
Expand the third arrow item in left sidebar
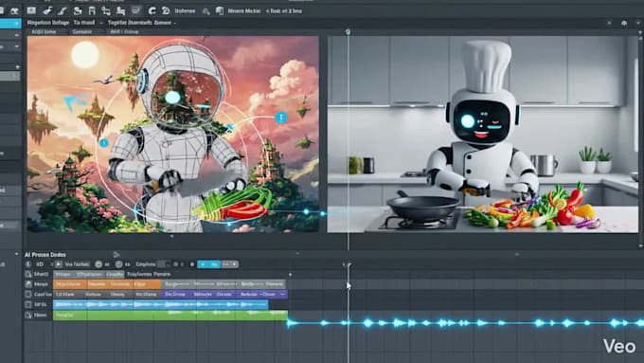coord(17,66)
